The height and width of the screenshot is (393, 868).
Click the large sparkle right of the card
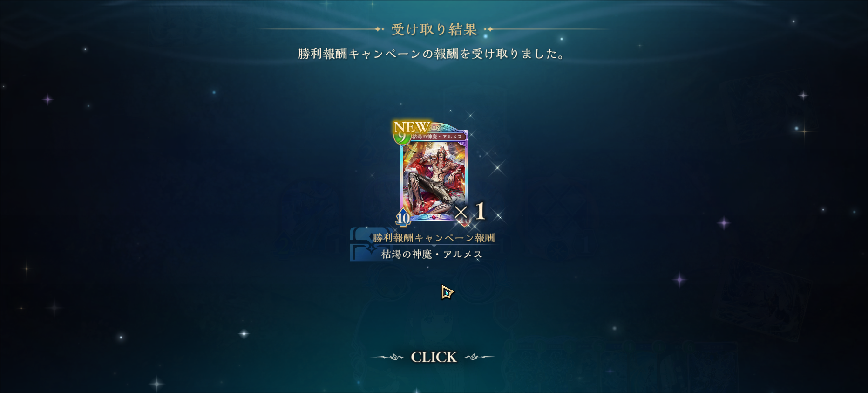point(497,167)
